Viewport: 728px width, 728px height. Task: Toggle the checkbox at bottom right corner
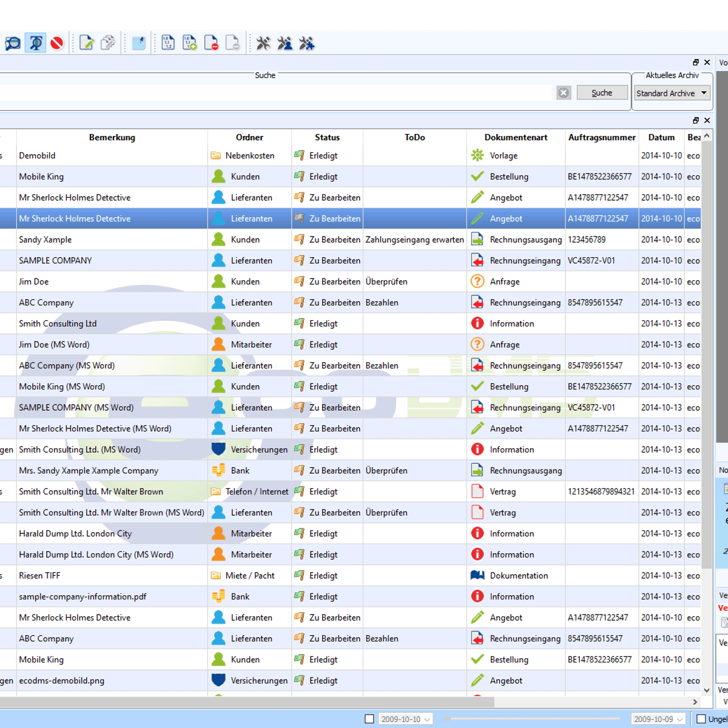(701, 719)
